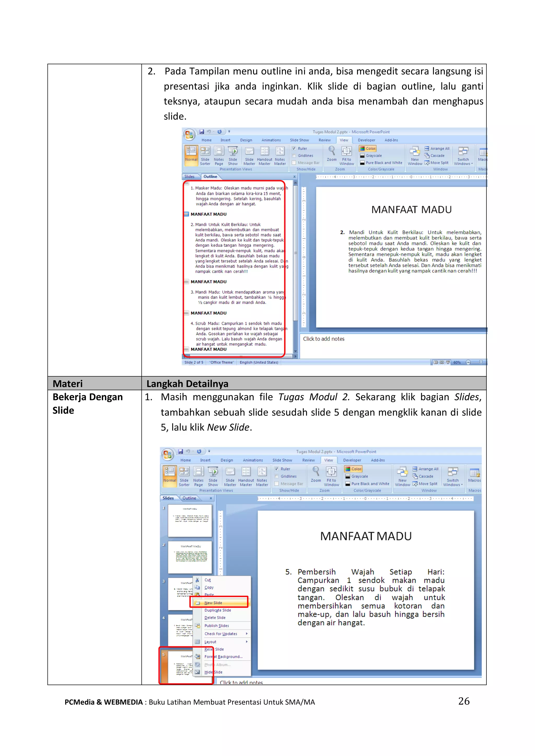Switch to Outline tab in slide-thumbnails screenshot

click(189, 498)
